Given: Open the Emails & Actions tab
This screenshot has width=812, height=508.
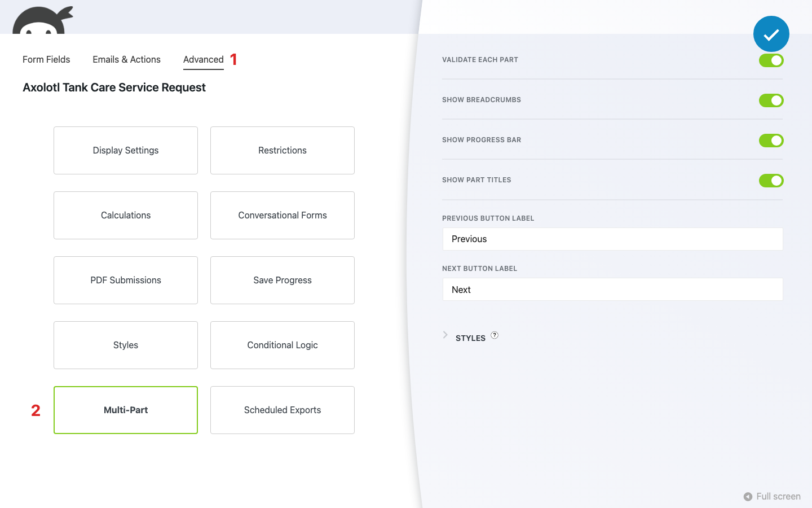Looking at the screenshot, I should tap(126, 59).
